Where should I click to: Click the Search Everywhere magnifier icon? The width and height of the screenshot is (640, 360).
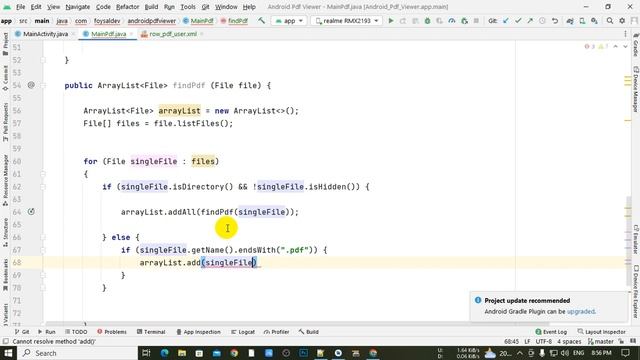(610, 21)
